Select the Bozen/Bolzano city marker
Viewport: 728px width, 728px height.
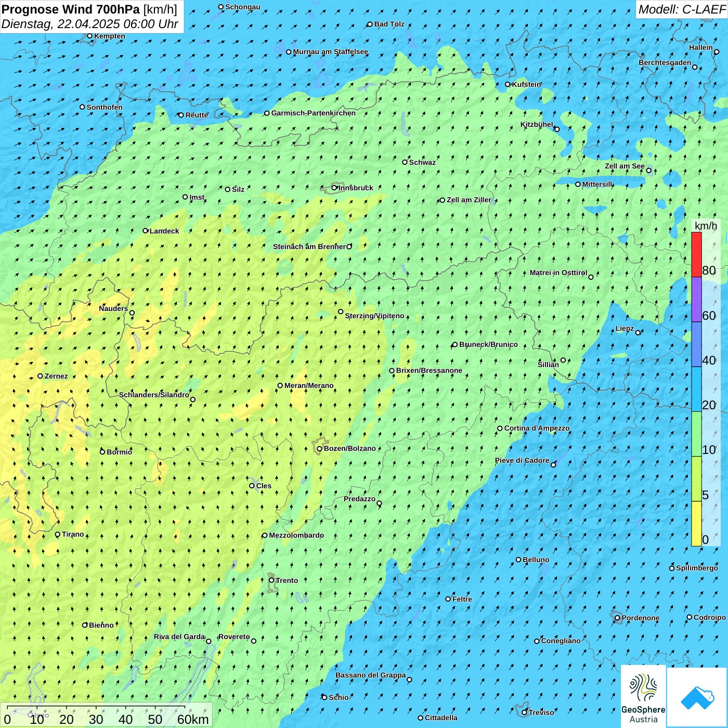click(319, 449)
